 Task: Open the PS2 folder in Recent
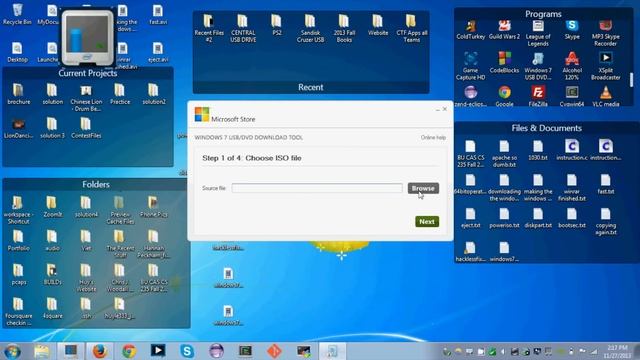click(x=277, y=25)
